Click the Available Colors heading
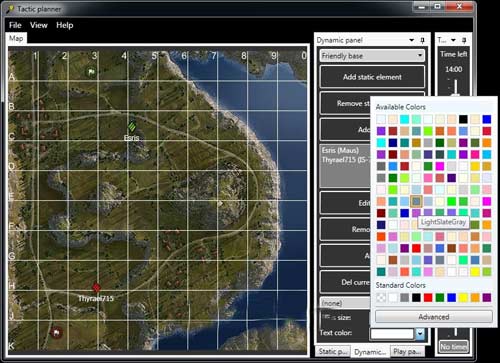Screen dimensions: 500x363 [401, 107]
